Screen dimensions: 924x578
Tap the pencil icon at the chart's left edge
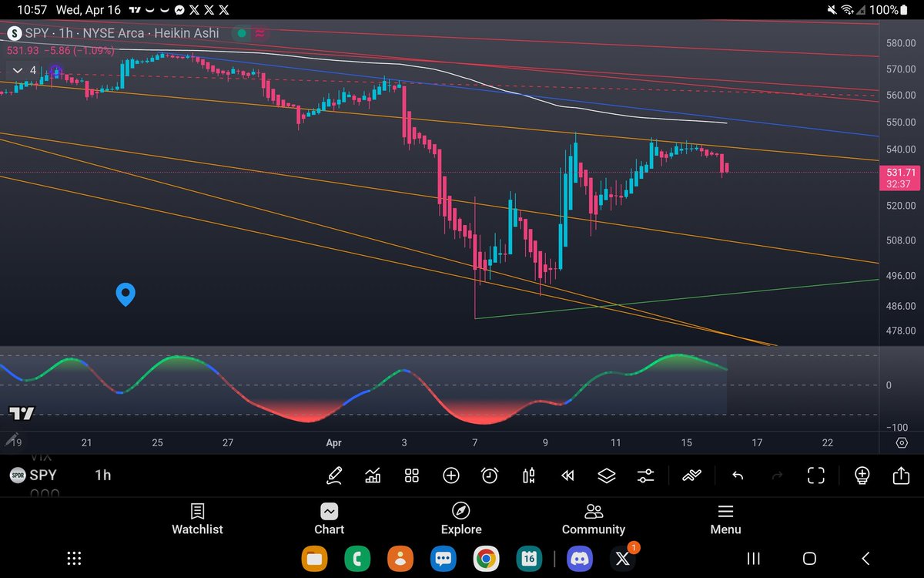12,440
